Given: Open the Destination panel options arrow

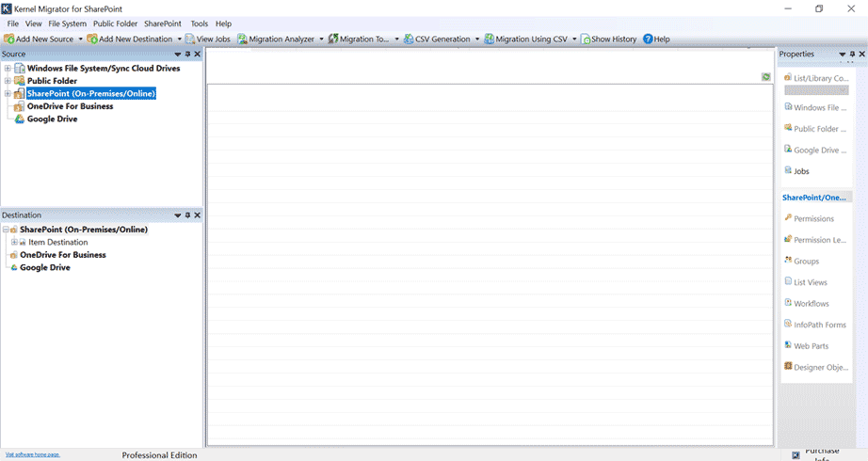Looking at the screenshot, I should 178,215.
